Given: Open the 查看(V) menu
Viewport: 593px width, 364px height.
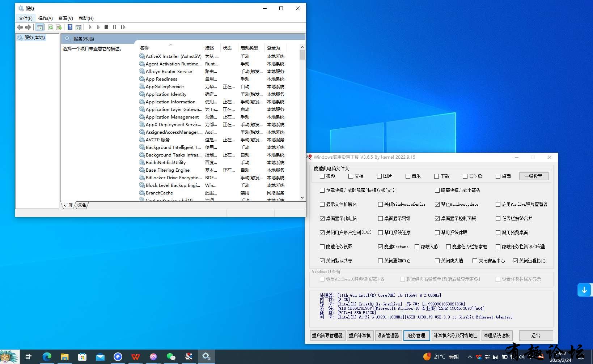Looking at the screenshot, I should 65,18.
